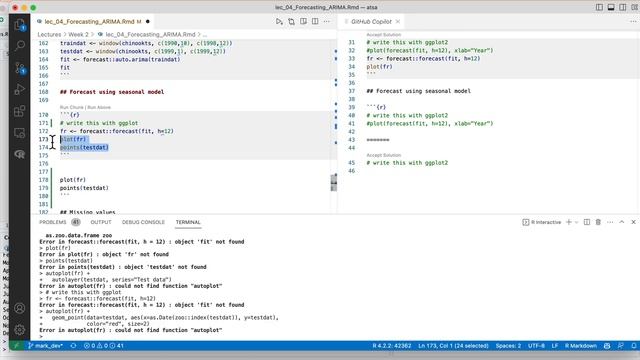
Task: Click Accept Solution above line 31
Action: pos(384,35)
